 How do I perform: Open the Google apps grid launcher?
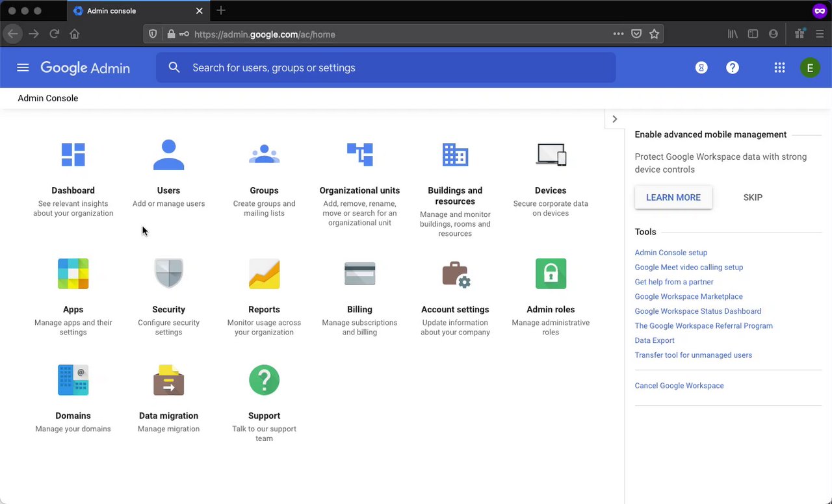coord(779,68)
